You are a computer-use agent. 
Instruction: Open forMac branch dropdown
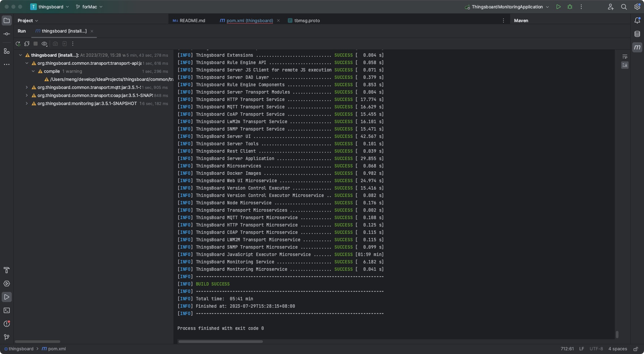[89, 7]
